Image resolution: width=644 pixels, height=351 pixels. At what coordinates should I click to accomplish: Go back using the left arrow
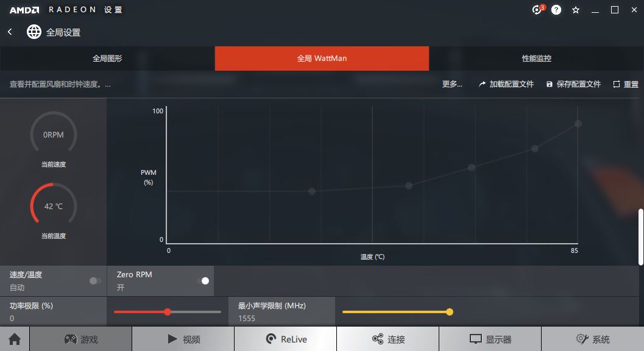click(10, 32)
